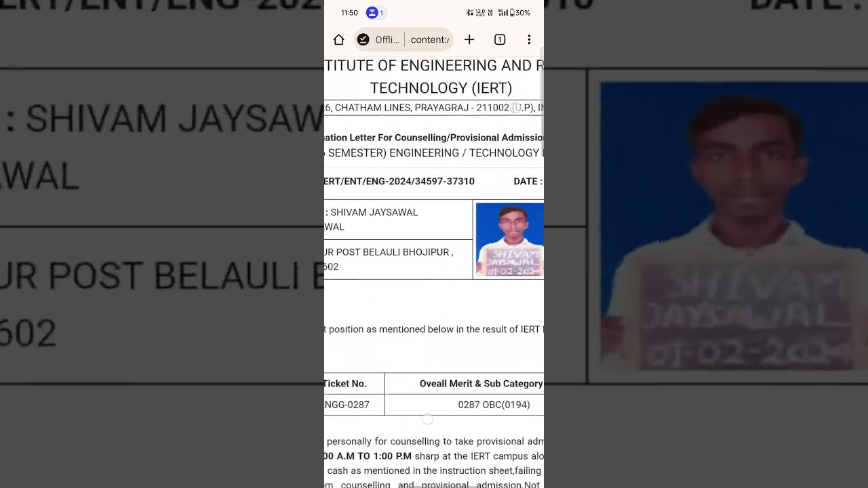
Task: Tap the CHATHAM LINES, PRAYAGRAJ address line
Action: click(434, 108)
